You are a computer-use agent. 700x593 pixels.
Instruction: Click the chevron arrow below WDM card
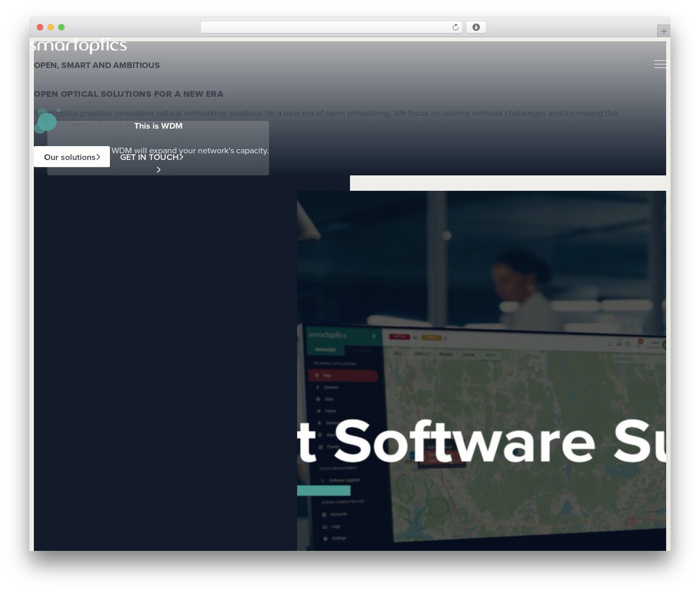pyautogui.click(x=159, y=170)
